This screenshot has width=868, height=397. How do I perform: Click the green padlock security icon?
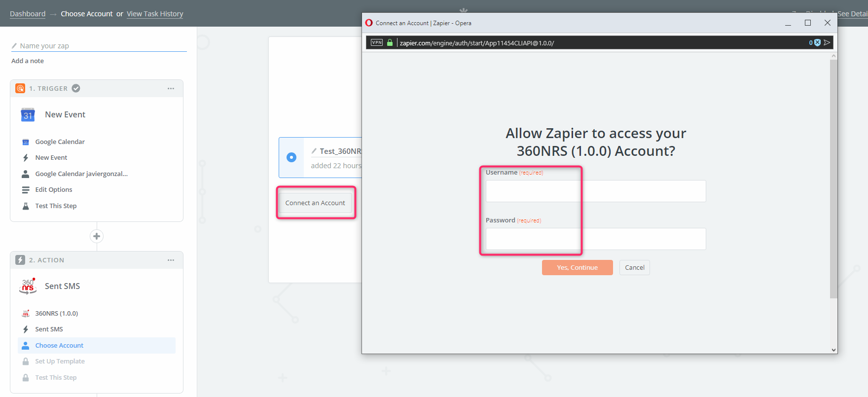click(390, 43)
